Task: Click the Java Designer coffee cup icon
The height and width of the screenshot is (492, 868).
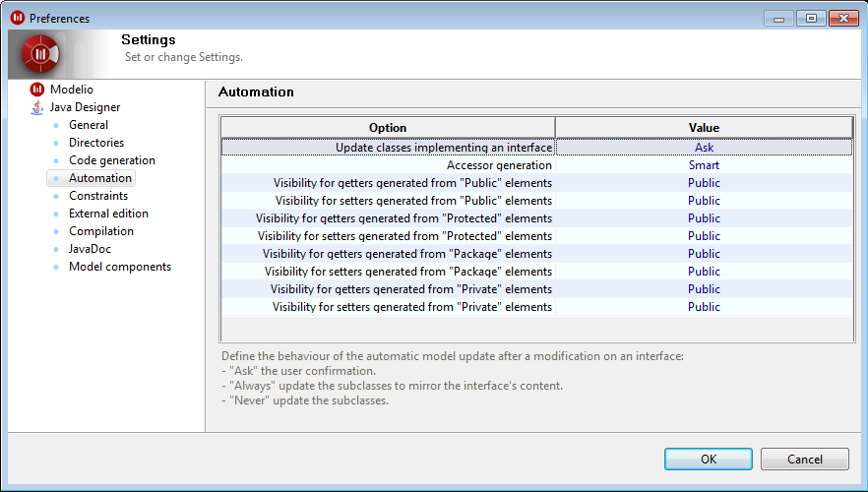Action: point(37,107)
